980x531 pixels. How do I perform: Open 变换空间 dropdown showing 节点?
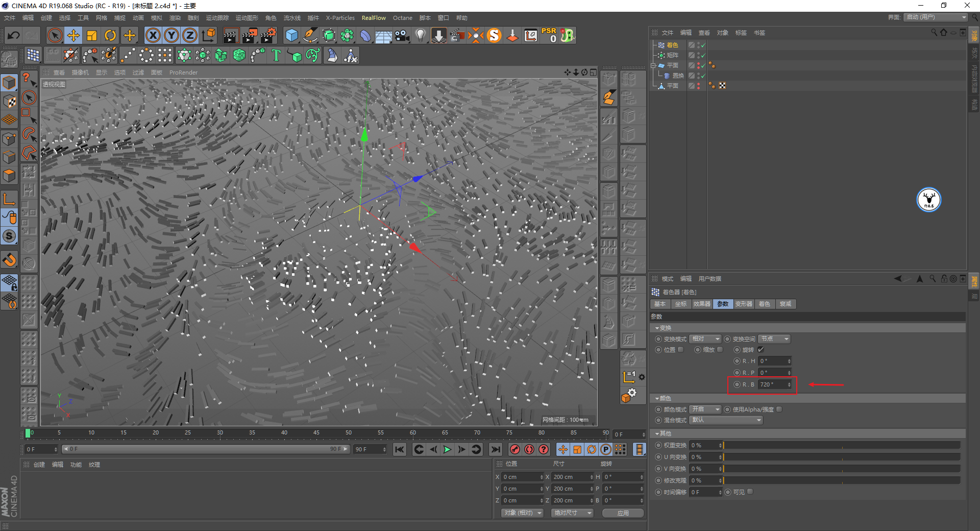[x=774, y=339]
